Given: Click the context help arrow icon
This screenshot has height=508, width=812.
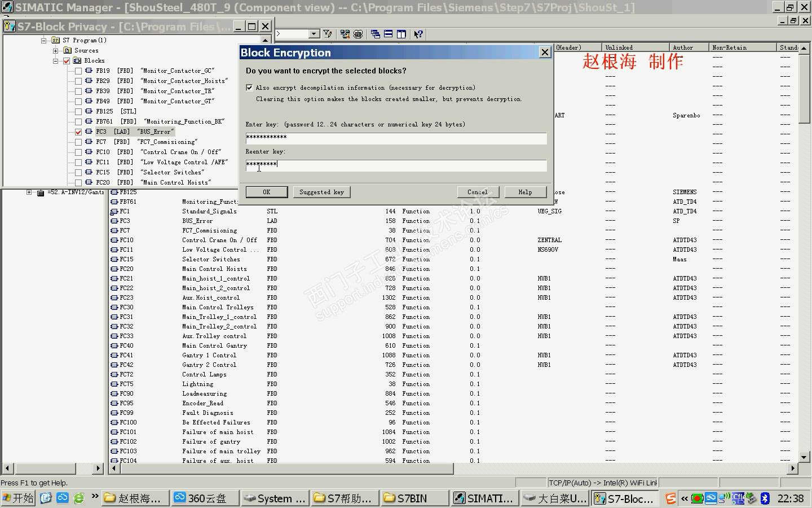Looking at the screenshot, I should [418, 34].
